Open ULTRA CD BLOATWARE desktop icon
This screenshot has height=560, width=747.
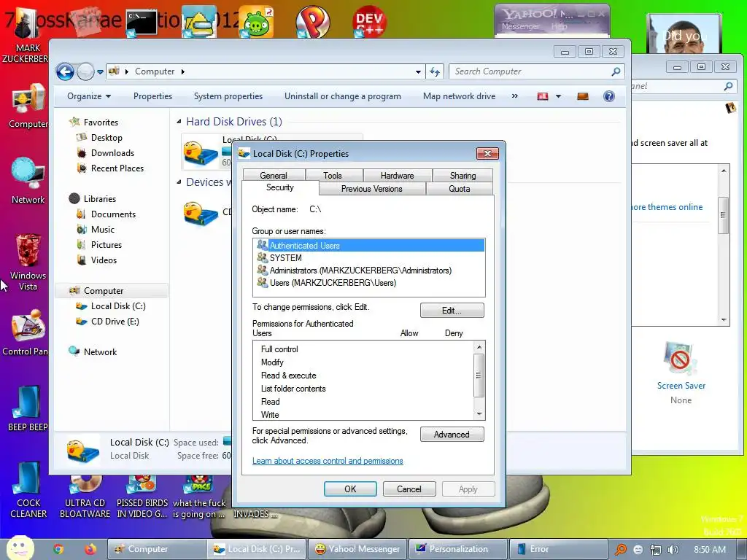coord(85,497)
